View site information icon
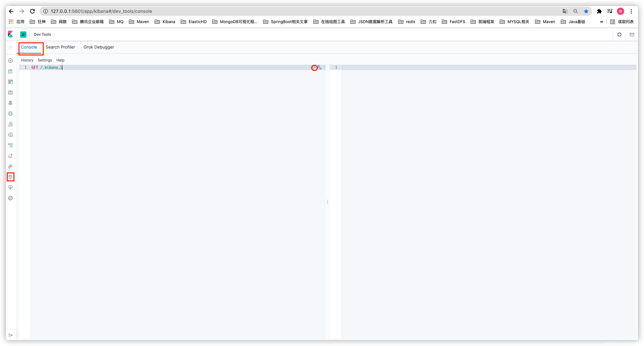 45,11
